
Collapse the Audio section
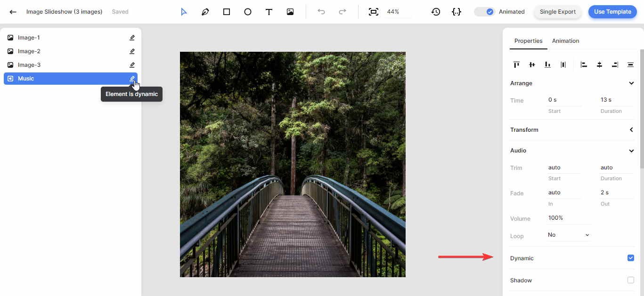(x=631, y=150)
